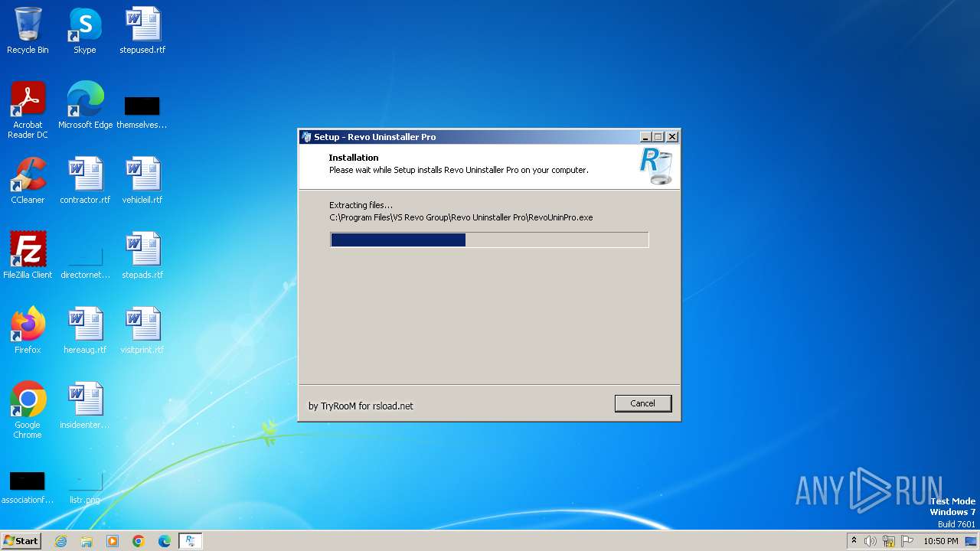The height and width of the screenshot is (551, 980).
Task: Select the listr.png desktop file
Action: 85,488
